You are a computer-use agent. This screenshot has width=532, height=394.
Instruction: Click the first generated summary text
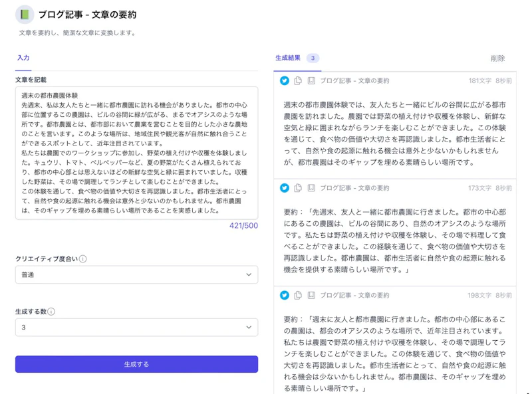point(395,133)
